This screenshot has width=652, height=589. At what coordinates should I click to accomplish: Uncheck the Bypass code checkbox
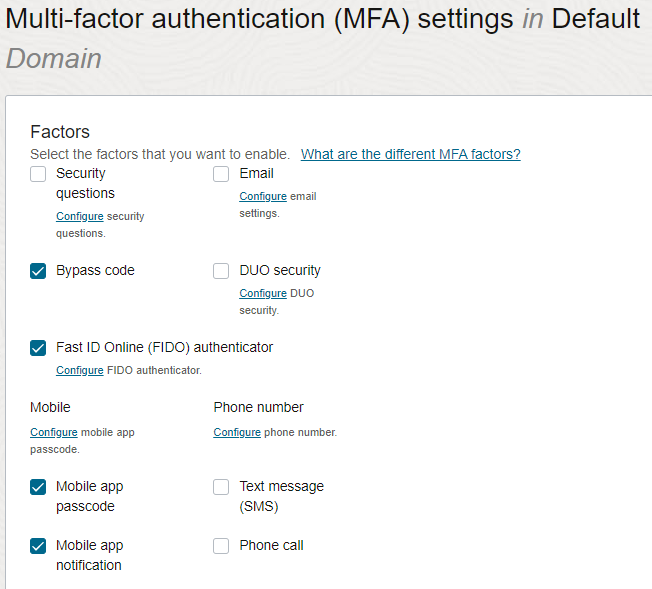[x=38, y=271]
